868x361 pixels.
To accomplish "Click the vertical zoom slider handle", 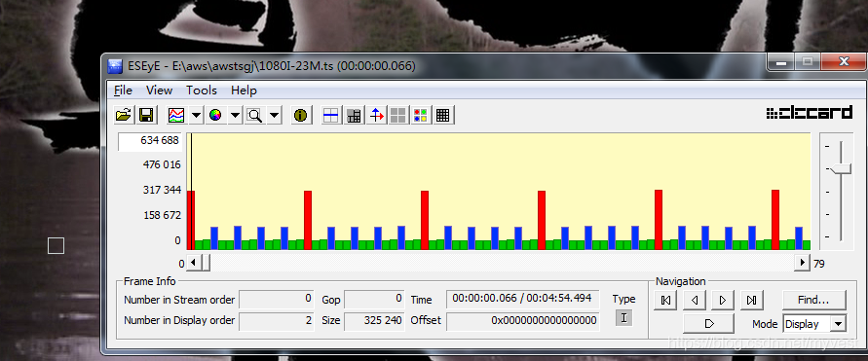I will (x=841, y=168).
